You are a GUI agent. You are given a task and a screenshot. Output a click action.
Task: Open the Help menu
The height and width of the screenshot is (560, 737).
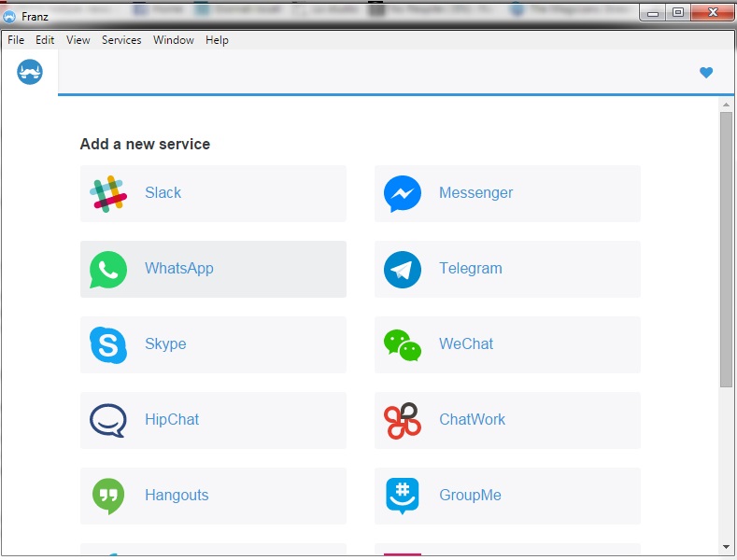(217, 40)
